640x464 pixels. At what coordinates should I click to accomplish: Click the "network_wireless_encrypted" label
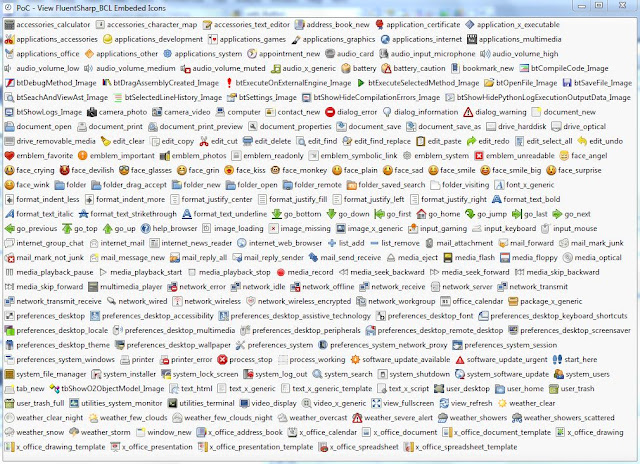click(x=304, y=302)
